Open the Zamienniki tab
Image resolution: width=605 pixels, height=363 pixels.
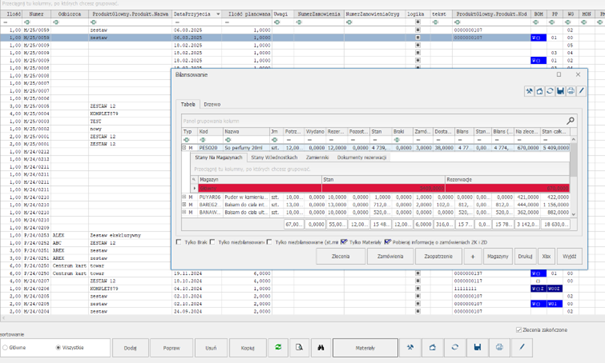(317, 157)
